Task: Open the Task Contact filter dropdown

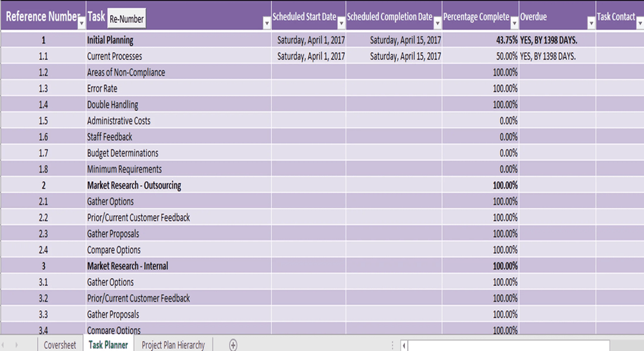Action: point(640,24)
